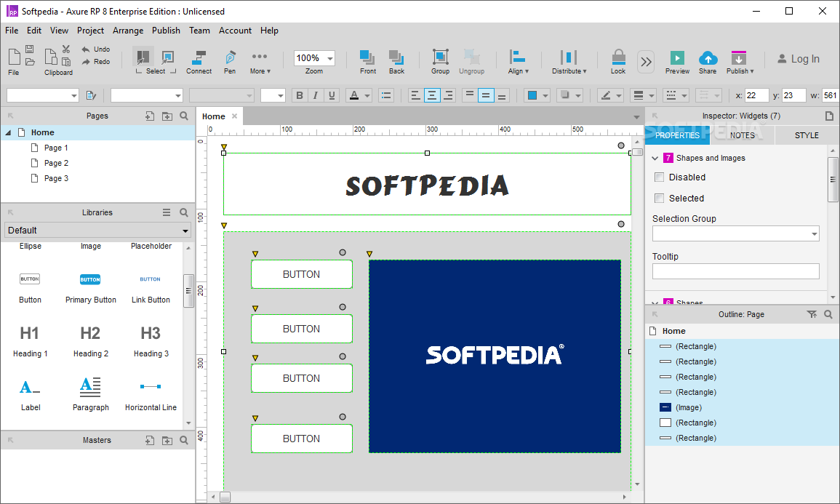Click the bulleted list icon

[386, 96]
